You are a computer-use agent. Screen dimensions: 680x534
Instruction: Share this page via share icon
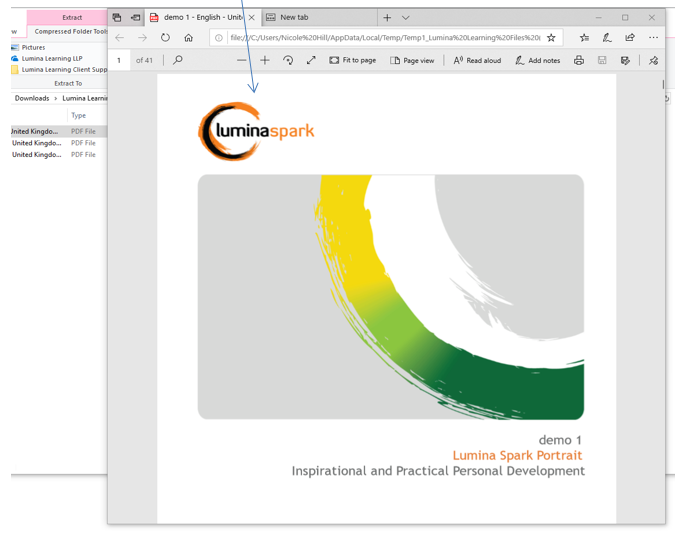tap(630, 37)
